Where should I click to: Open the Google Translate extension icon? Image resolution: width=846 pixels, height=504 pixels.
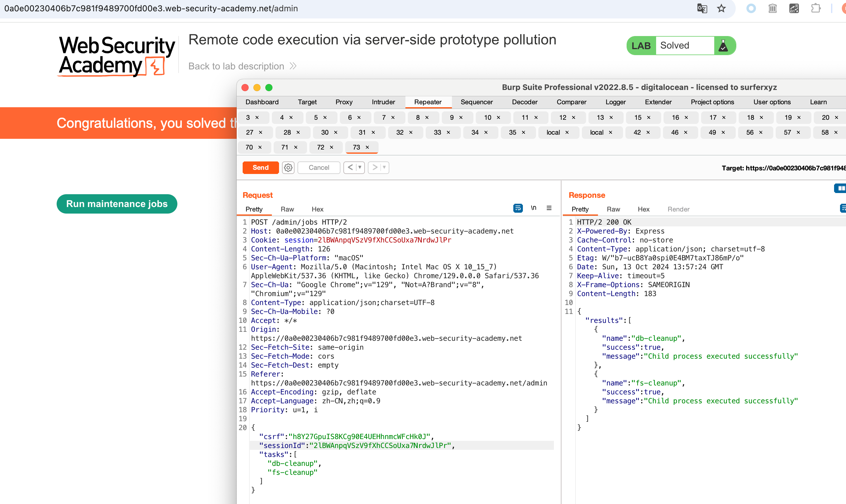coord(701,8)
